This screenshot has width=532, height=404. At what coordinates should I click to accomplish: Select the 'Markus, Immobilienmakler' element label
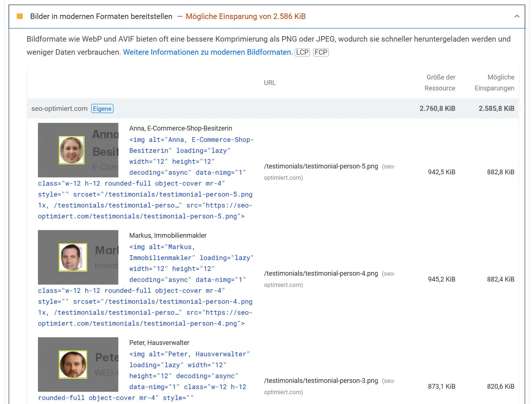click(168, 236)
